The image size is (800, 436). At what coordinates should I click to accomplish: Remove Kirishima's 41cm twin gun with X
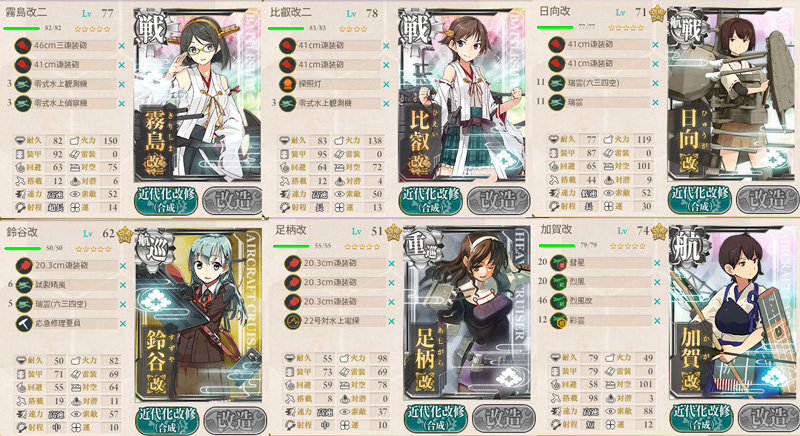tap(121, 65)
